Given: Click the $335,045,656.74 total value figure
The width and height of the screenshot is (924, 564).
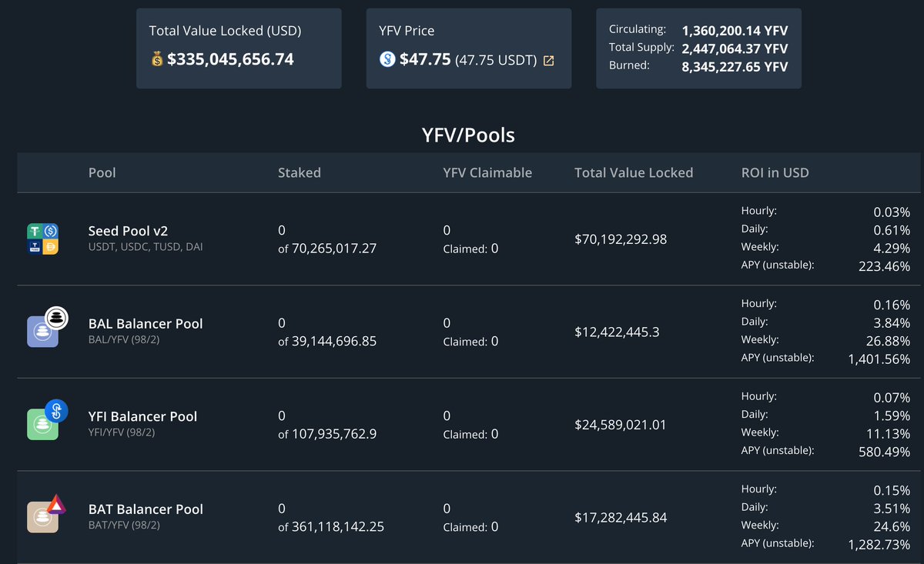Looking at the screenshot, I should click(230, 59).
